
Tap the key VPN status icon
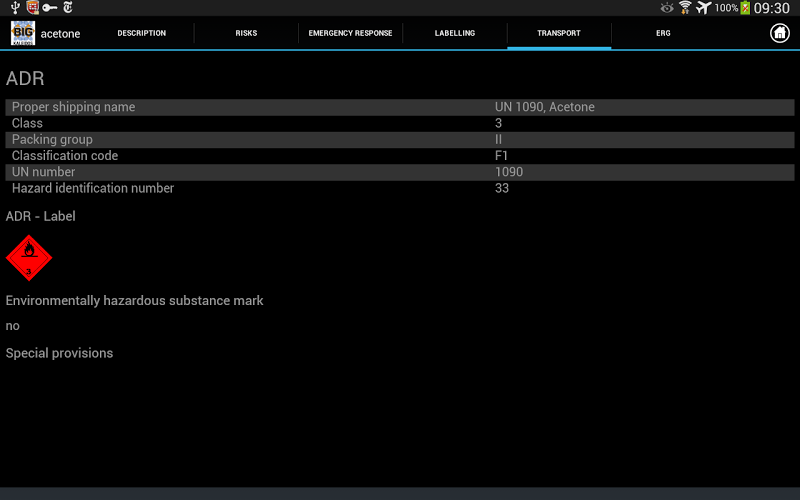click(x=49, y=8)
